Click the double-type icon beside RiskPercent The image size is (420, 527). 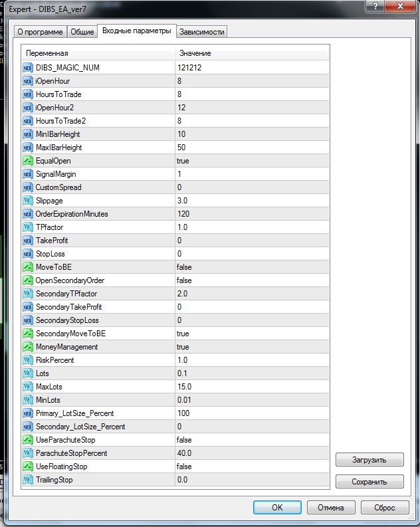(x=28, y=360)
